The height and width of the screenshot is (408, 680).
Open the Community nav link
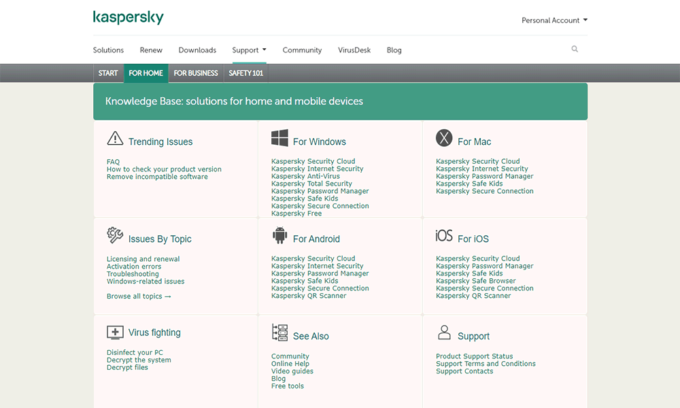[302, 50]
